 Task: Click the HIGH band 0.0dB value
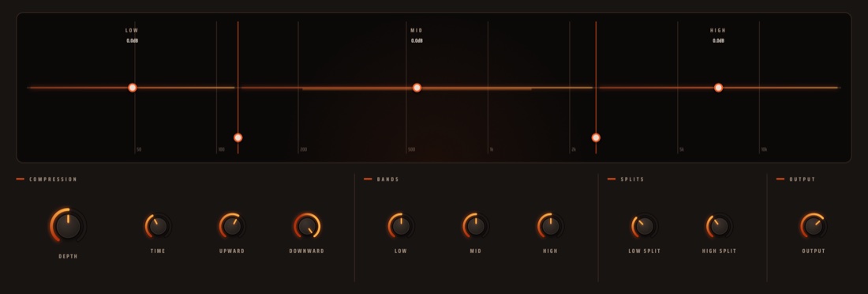pos(719,41)
